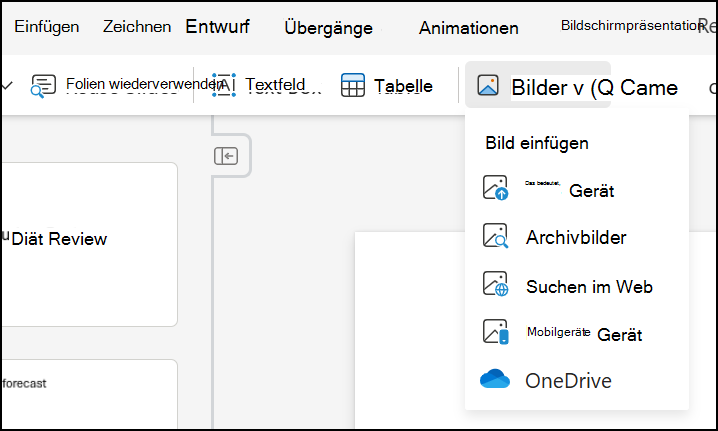The image size is (718, 431).
Task: Collapse the slide thumbnail pane
Action: point(226,156)
